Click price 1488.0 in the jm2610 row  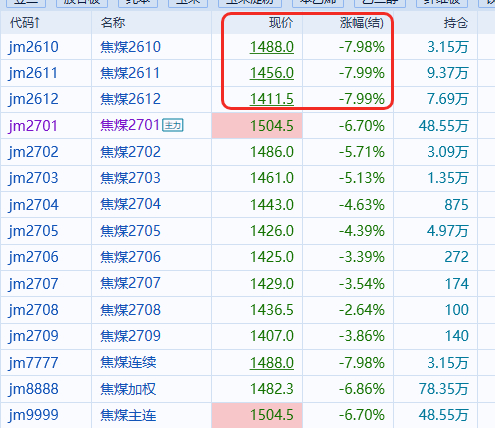click(272, 47)
